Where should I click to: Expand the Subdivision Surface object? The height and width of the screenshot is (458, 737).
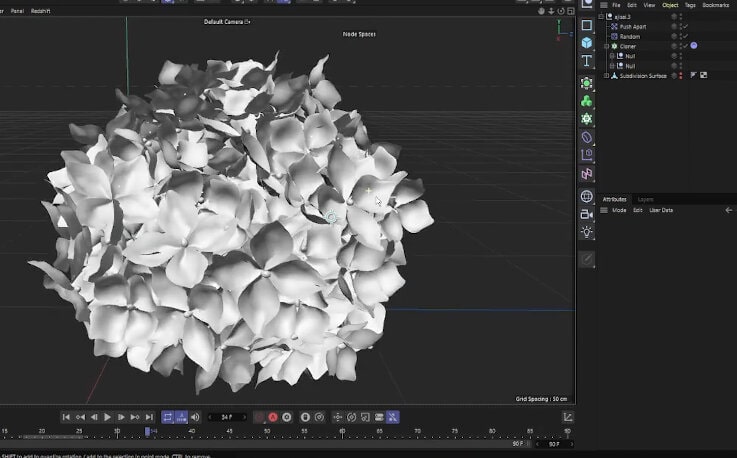(606, 75)
